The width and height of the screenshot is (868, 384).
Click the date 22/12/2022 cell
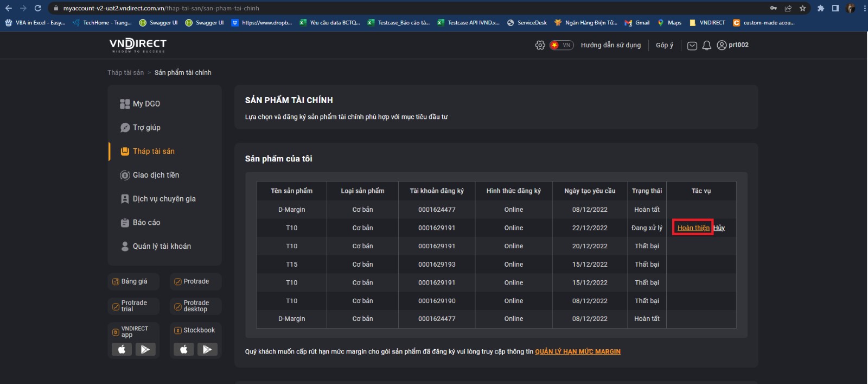coord(590,228)
